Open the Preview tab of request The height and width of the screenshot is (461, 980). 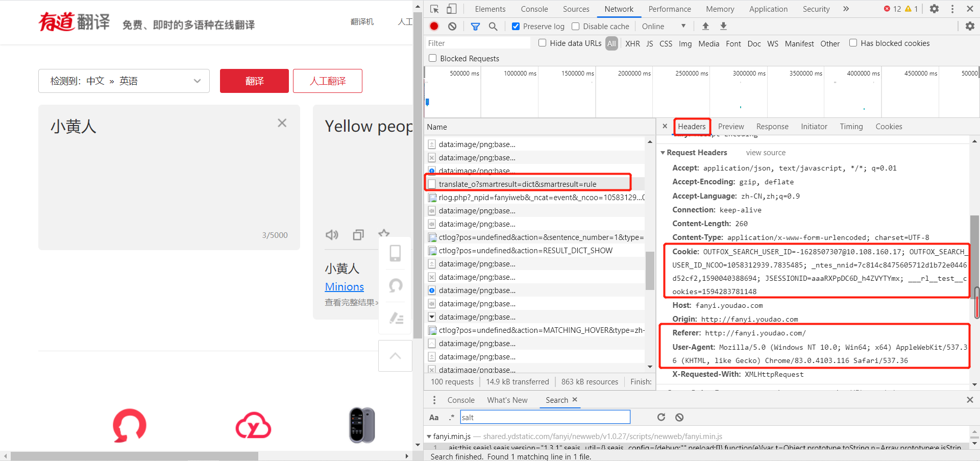click(731, 127)
